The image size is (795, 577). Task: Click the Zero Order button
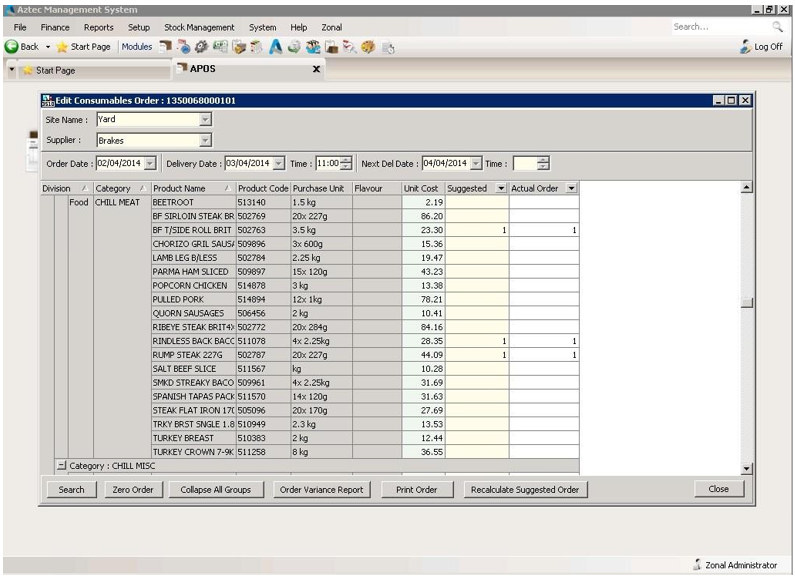133,490
